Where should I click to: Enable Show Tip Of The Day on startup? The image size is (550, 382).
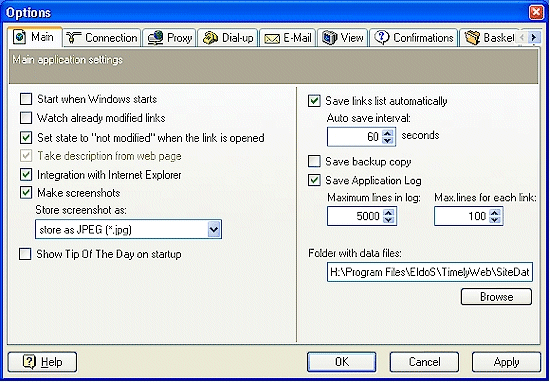tap(25, 254)
